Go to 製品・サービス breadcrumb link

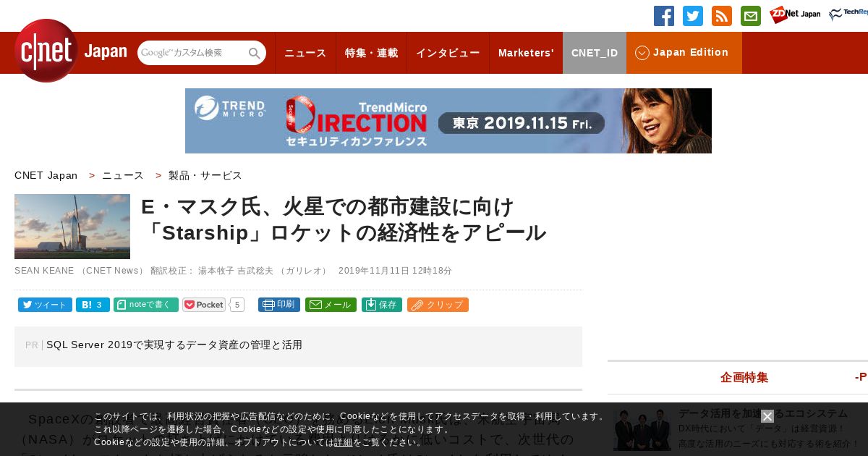[x=205, y=175]
